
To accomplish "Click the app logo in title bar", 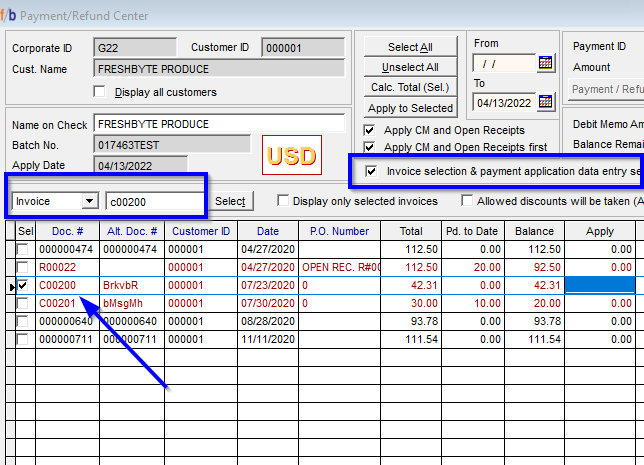I will click(x=9, y=15).
